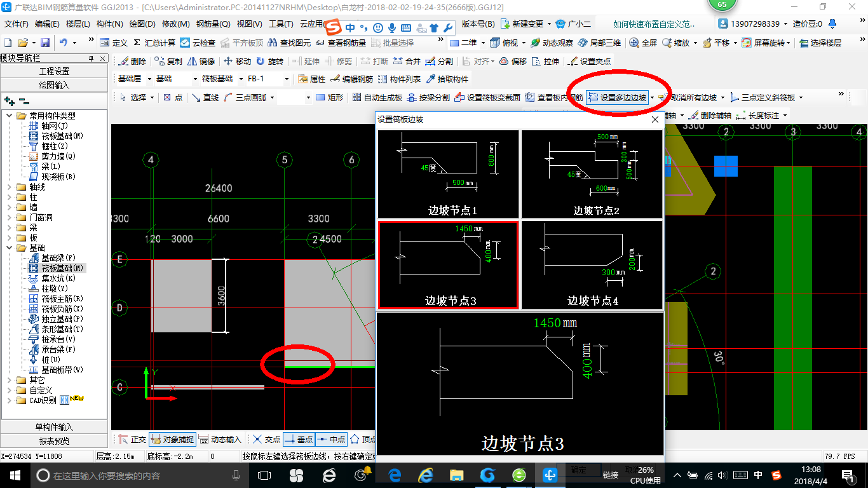Viewport: 868px width, 488px height.
Task: Toggle 交点 intersection snap
Action: [x=267, y=439]
